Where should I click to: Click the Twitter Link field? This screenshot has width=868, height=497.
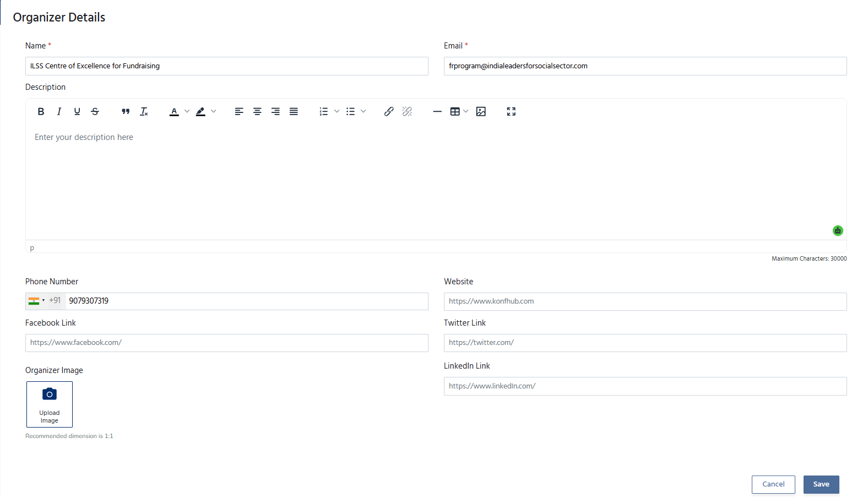(645, 343)
